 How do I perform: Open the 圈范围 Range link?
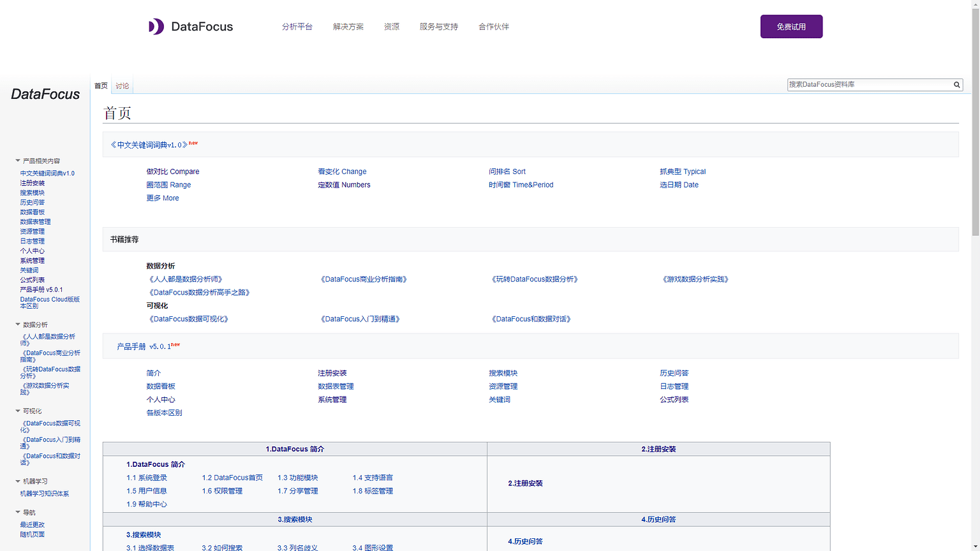pyautogui.click(x=168, y=185)
